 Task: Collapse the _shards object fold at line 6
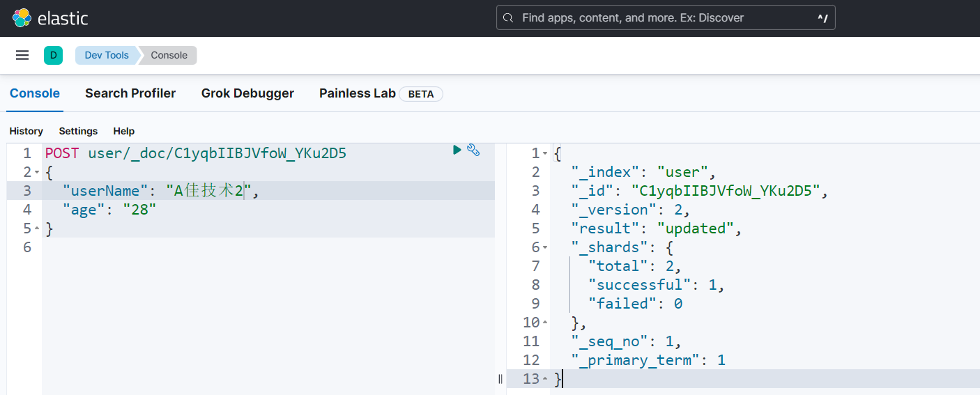[x=545, y=247]
